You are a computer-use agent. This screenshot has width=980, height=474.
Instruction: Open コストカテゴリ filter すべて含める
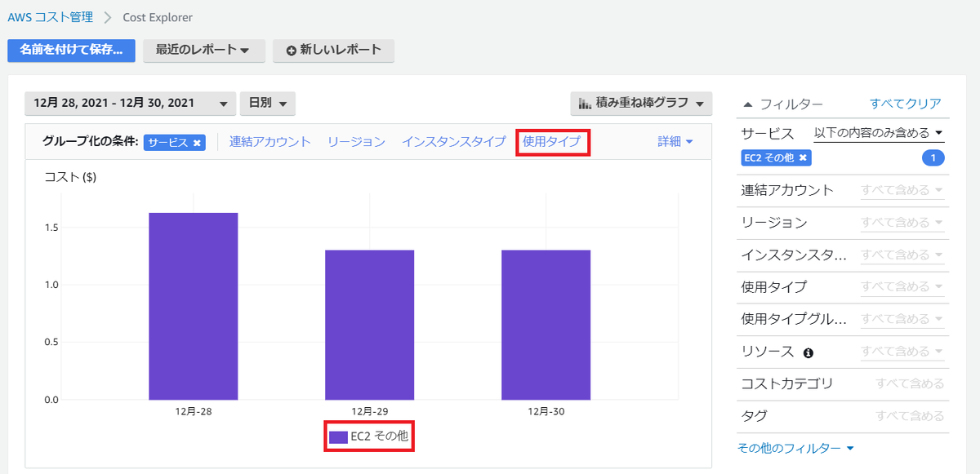(910, 383)
